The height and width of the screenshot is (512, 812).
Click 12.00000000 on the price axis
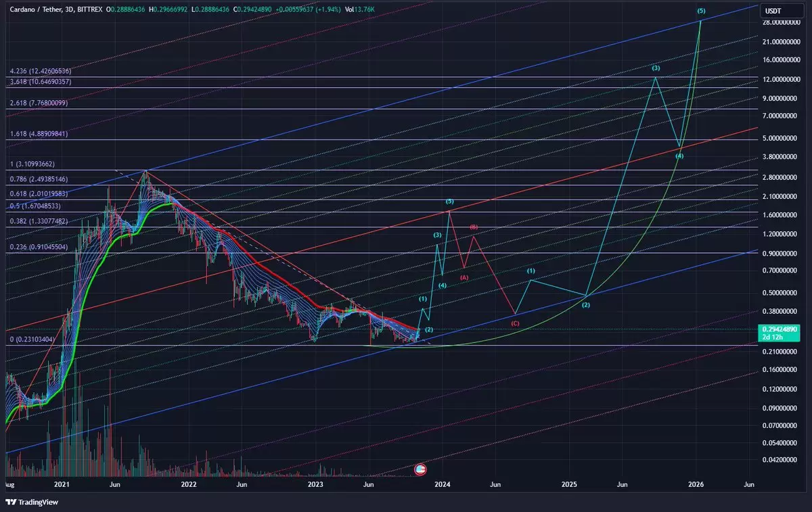tap(782, 80)
